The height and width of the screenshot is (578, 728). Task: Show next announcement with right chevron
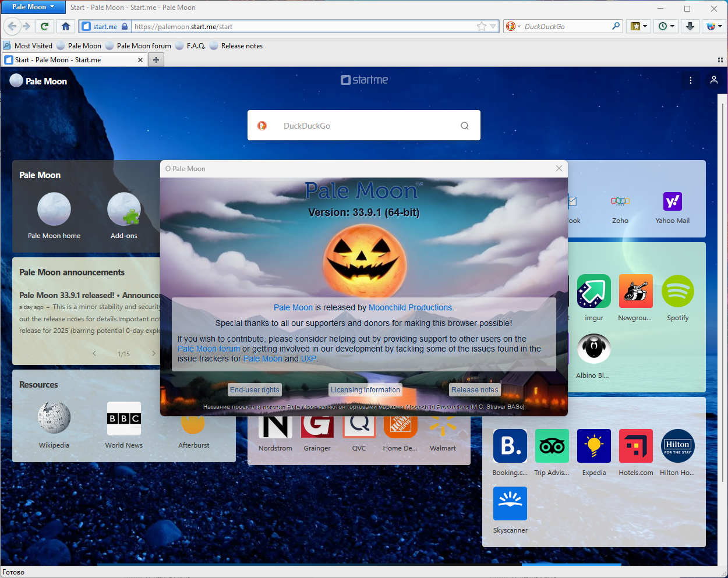[154, 353]
